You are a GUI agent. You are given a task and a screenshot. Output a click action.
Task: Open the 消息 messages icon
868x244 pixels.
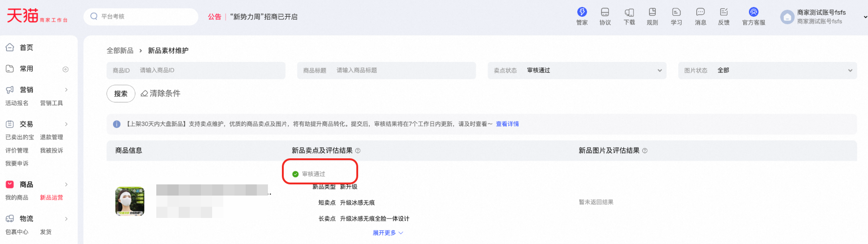701,12
